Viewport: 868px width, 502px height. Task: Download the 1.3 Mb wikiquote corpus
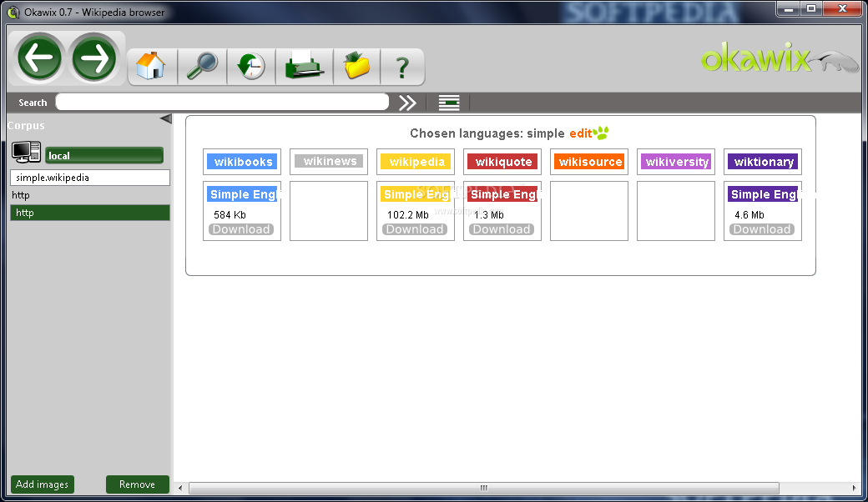tap(502, 229)
